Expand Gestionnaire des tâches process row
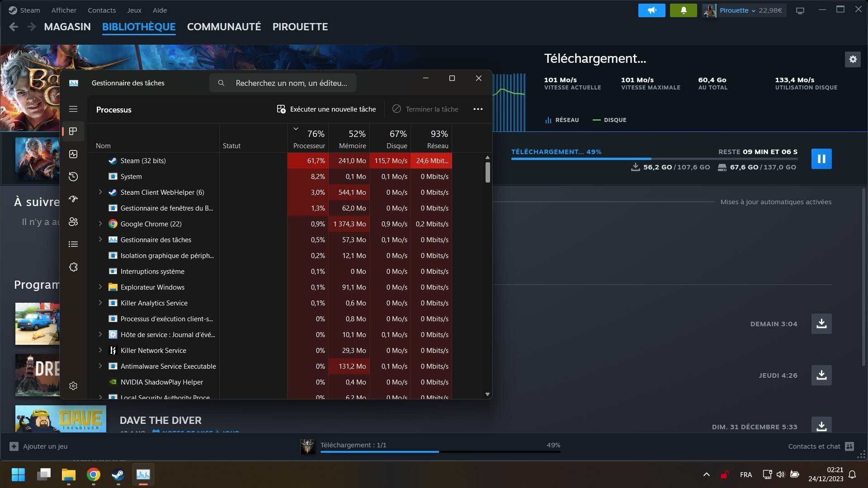The height and width of the screenshot is (488, 868). tap(100, 239)
